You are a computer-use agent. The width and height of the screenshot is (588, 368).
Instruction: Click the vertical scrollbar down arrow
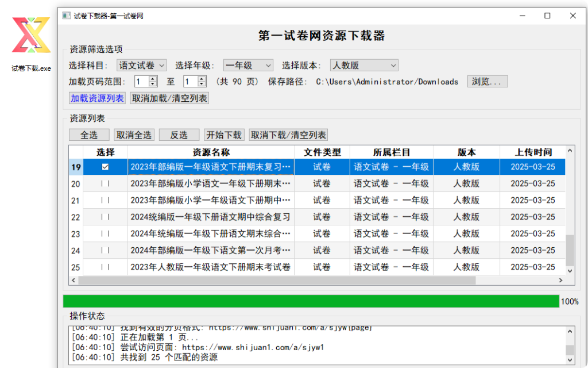point(569,271)
